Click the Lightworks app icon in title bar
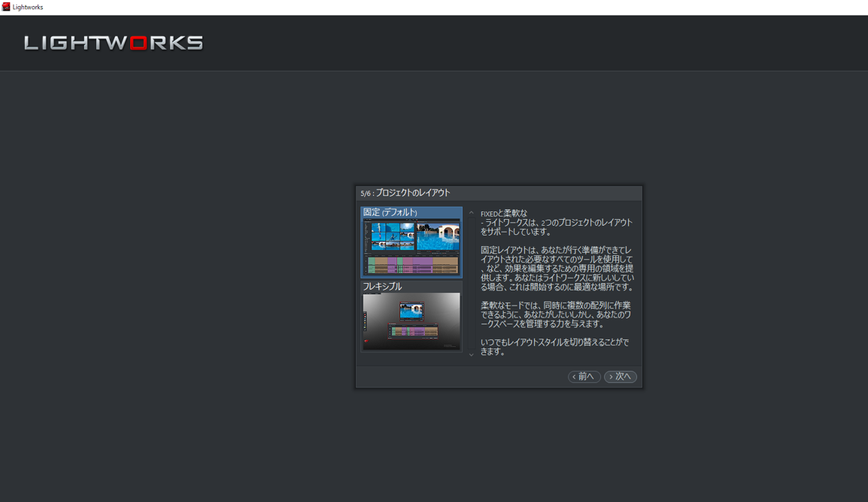This screenshot has width=868, height=502. 5,7
